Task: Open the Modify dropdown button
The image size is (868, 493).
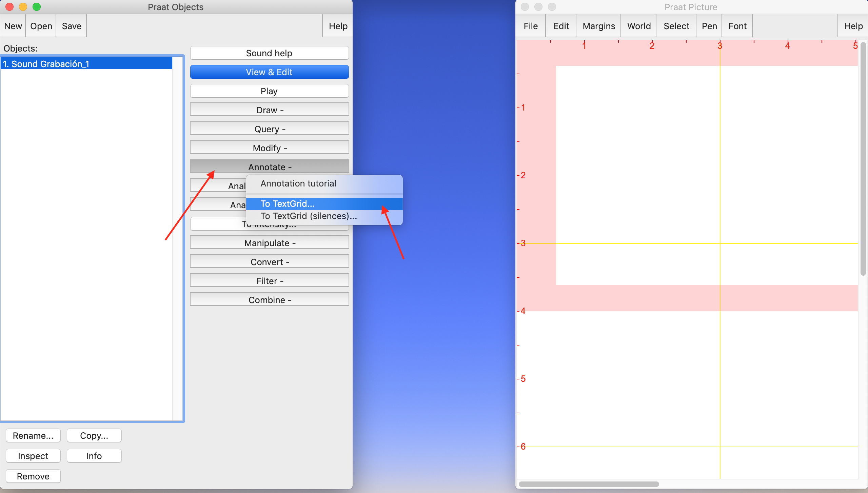Action: pyautogui.click(x=269, y=148)
